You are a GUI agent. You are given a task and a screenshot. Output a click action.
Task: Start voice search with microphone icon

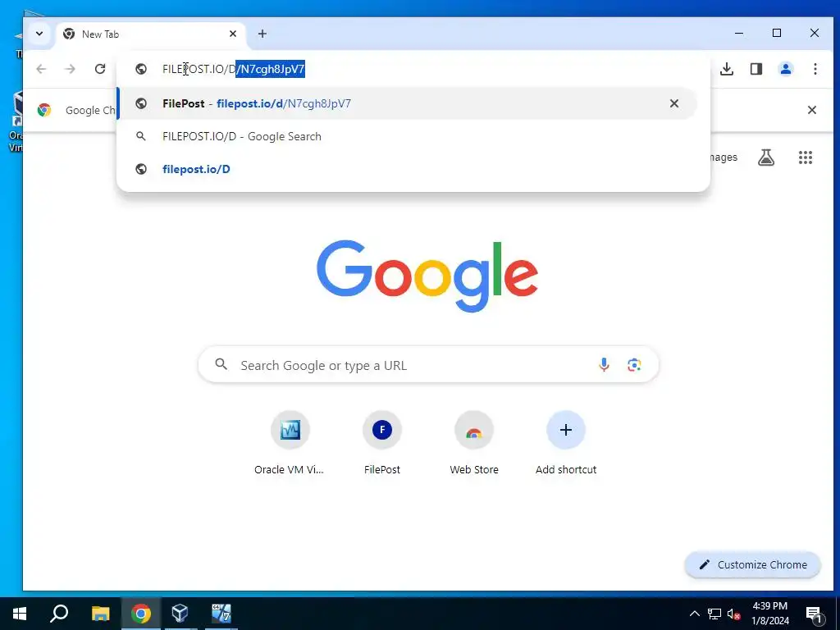(604, 365)
